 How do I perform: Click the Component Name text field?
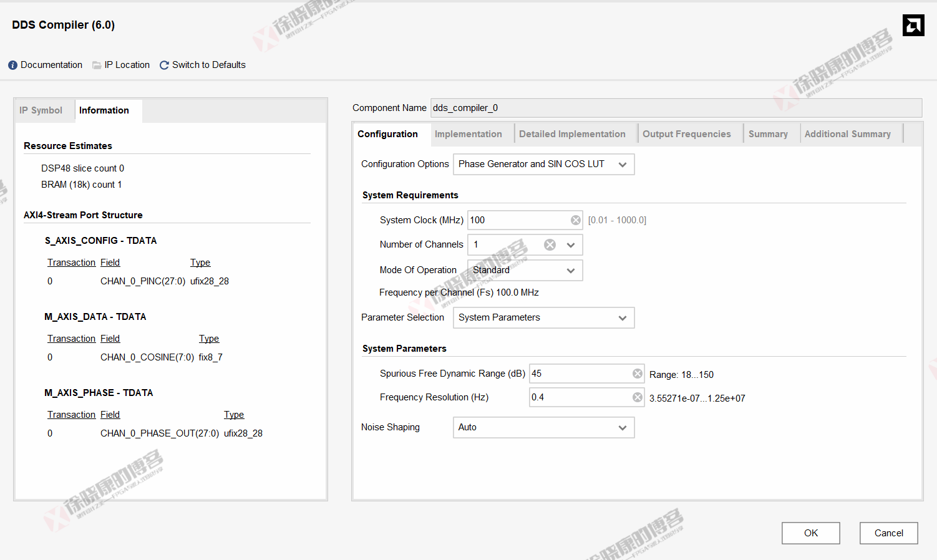point(676,108)
